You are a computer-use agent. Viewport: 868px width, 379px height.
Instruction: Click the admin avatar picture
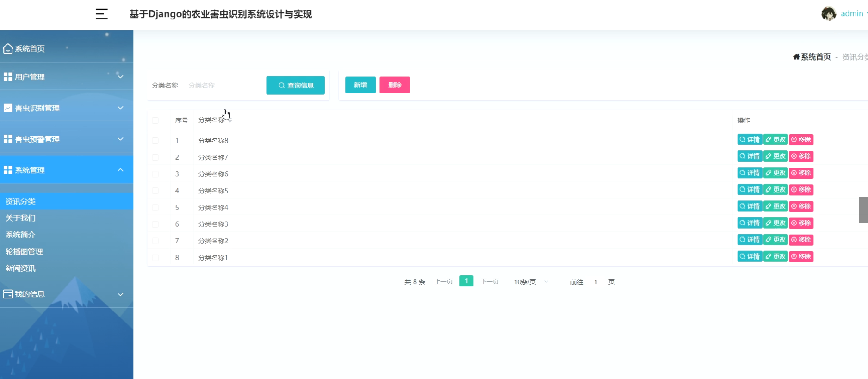[828, 14]
